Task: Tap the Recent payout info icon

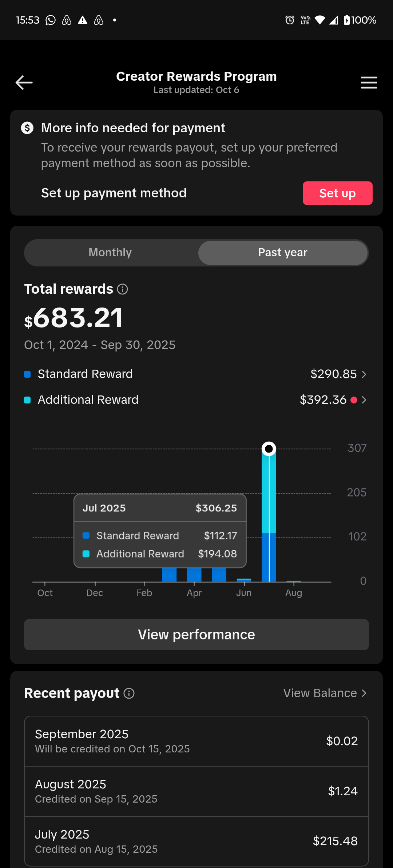Action: pyautogui.click(x=129, y=694)
